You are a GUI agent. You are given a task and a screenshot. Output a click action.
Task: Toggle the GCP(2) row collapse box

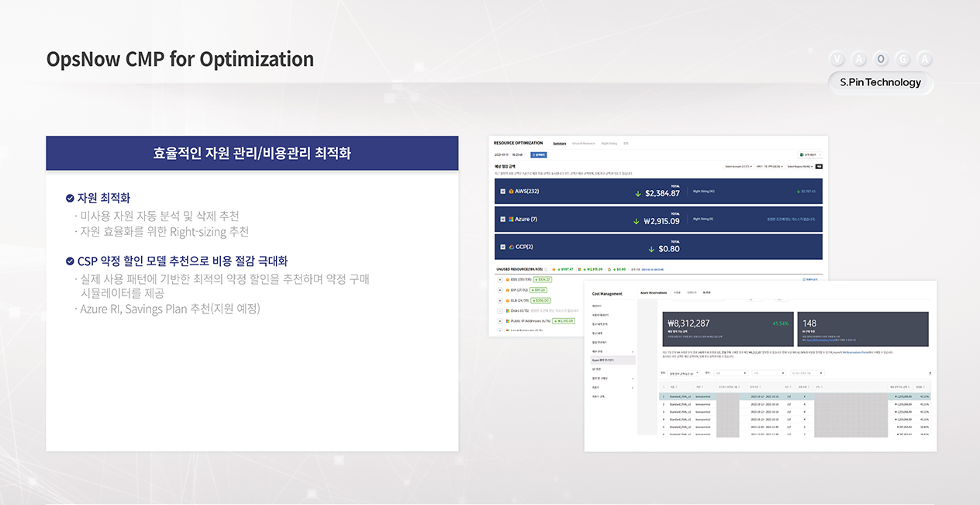pyautogui.click(x=502, y=247)
